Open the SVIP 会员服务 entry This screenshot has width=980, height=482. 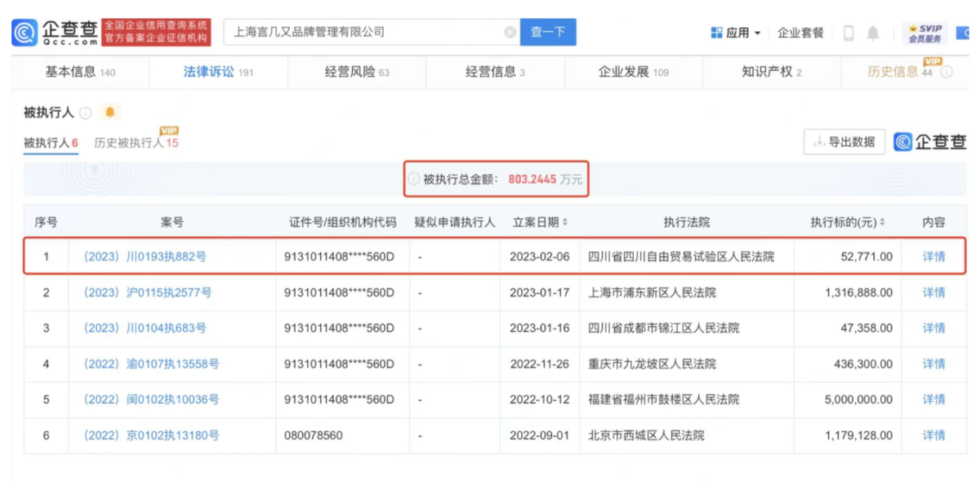click(924, 33)
